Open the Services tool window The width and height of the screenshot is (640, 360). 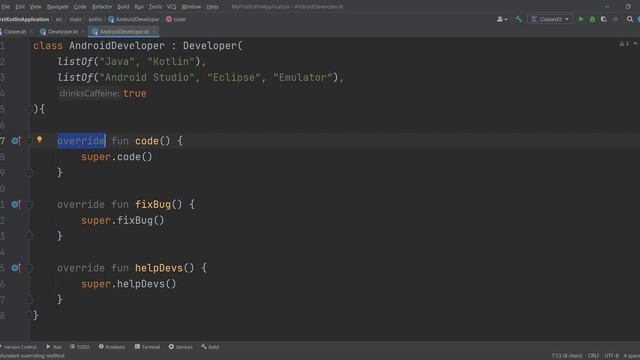pyautogui.click(x=180, y=347)
